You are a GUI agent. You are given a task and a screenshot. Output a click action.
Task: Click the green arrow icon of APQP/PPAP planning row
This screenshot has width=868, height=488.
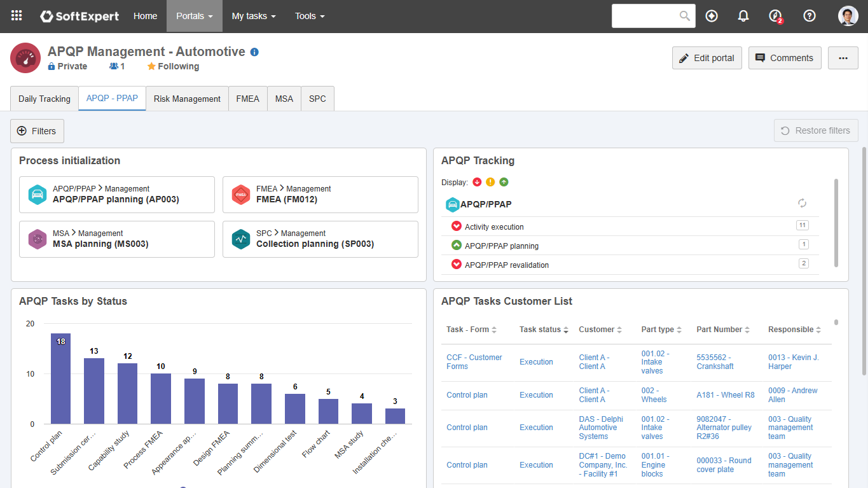pos(456,245)
